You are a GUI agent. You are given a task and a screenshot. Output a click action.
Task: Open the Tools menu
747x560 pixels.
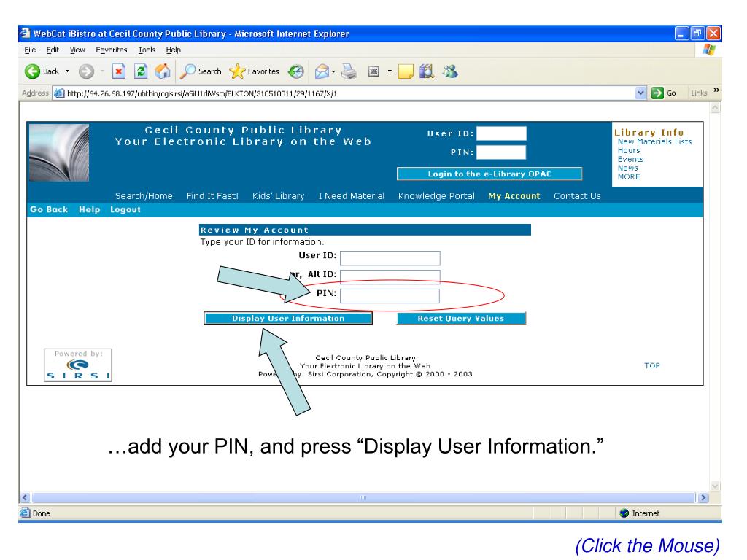click(147, 50)
